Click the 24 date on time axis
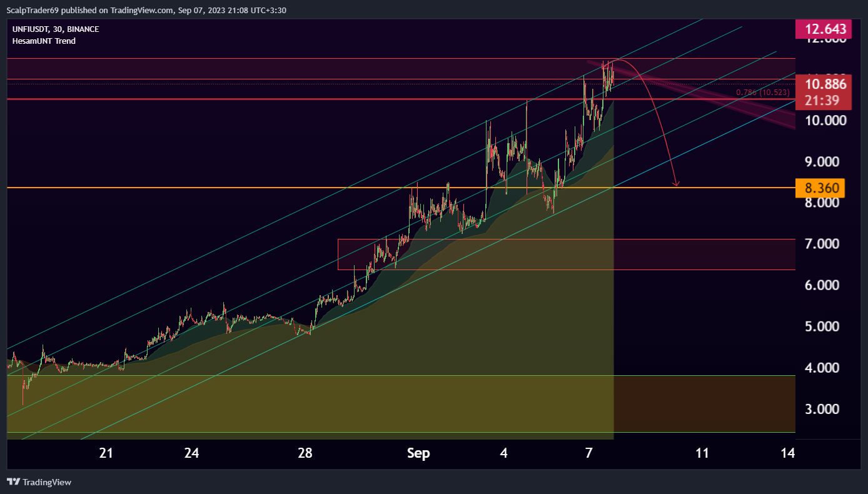The width and height of the screenshot is (868, 494). (x=192, y=453)
